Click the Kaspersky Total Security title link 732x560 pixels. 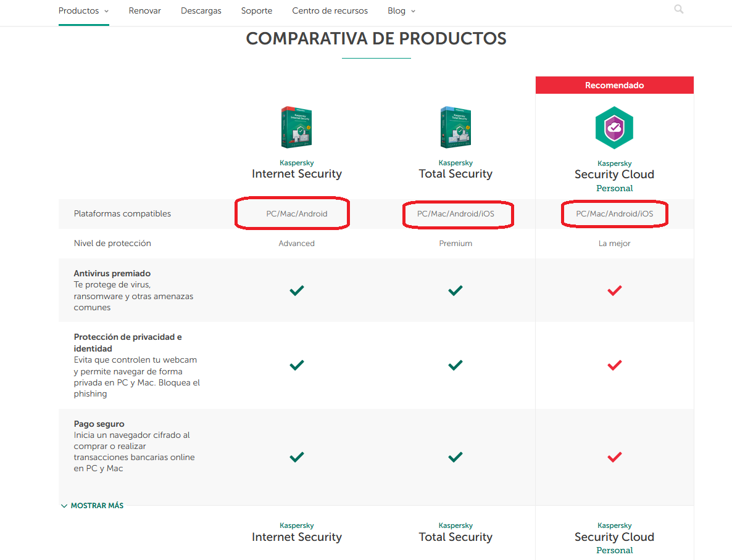tap(455, 173)
